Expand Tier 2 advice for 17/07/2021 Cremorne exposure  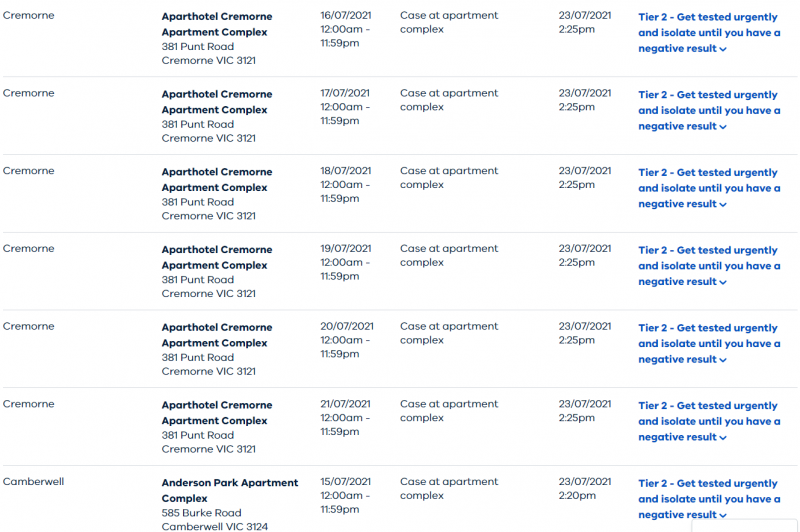click(709, 110)
